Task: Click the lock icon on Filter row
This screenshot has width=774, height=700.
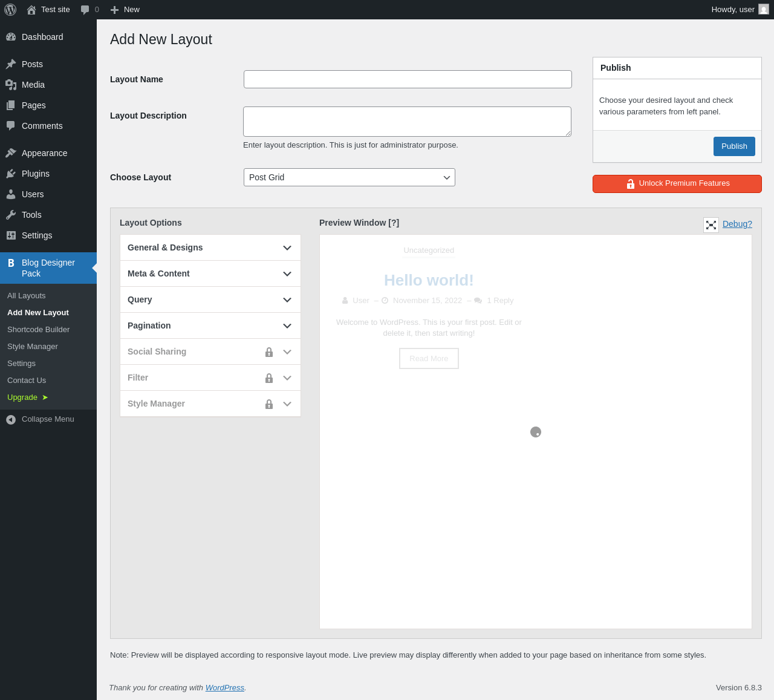Action: click(x=269, y=378)
